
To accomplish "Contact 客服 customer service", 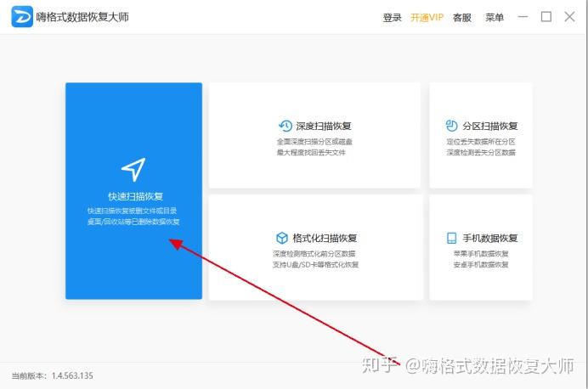I will (x=462, y=18).
